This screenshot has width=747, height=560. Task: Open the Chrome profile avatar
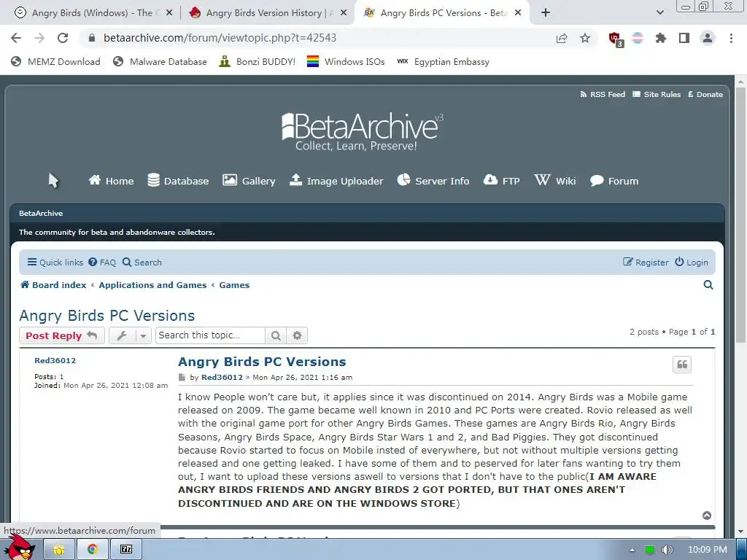point(708,38)
